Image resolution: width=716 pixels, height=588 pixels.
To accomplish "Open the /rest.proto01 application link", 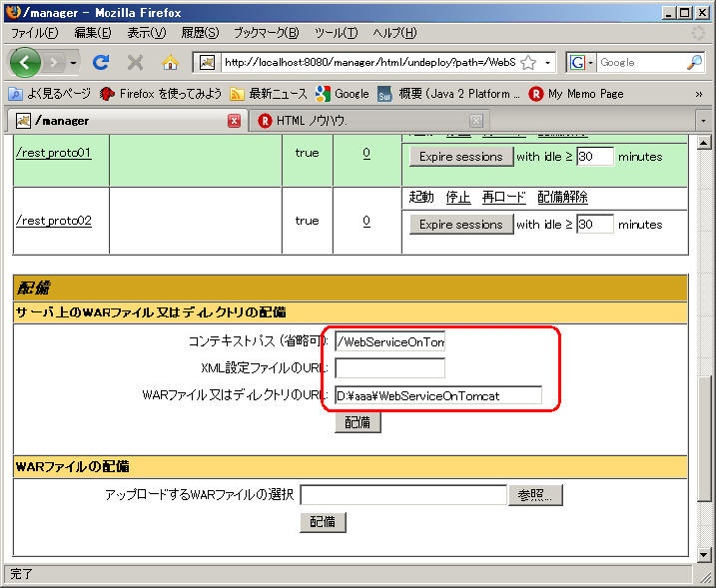I will [x=54, y=153].
